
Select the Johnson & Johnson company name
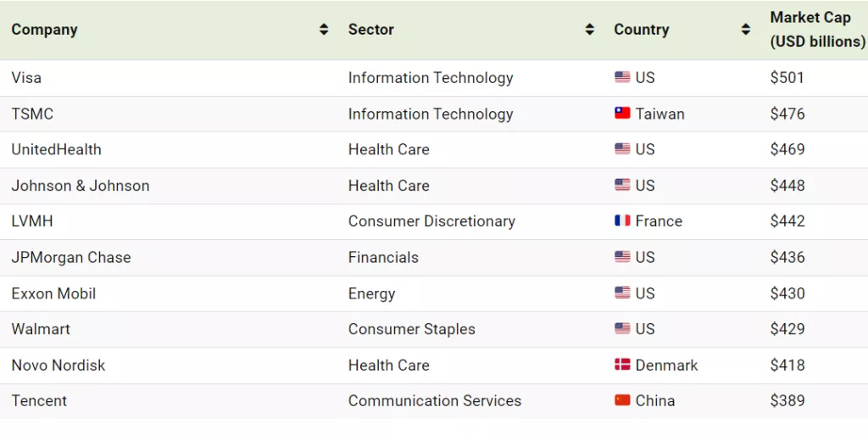coord(81,186)
